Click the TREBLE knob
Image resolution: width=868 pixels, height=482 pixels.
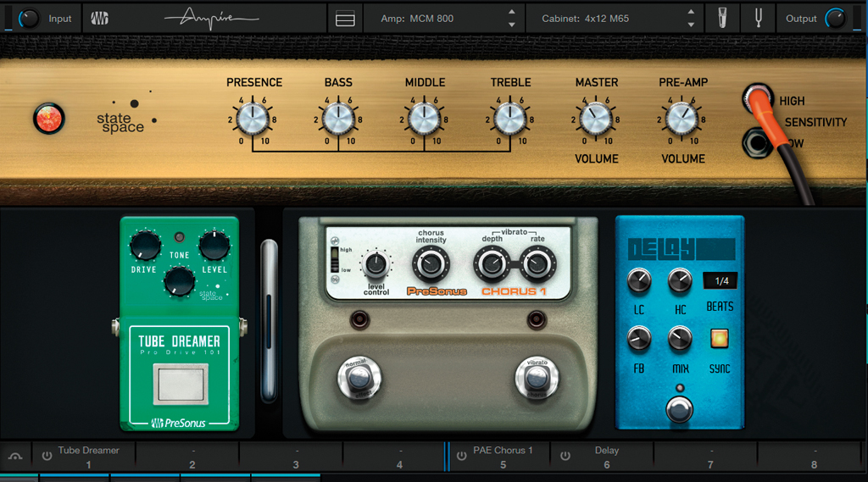pyautogui.click(x=509, y=119)
